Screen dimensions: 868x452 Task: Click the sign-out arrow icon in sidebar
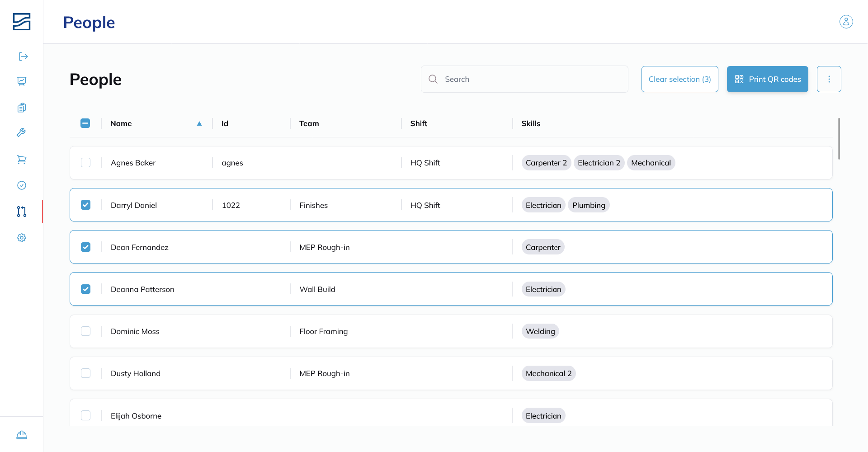coord(23,56)
